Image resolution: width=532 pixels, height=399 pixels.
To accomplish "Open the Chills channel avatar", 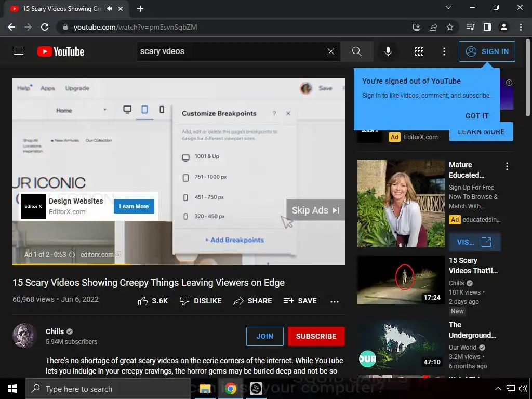I will click(x=25, y=336).
